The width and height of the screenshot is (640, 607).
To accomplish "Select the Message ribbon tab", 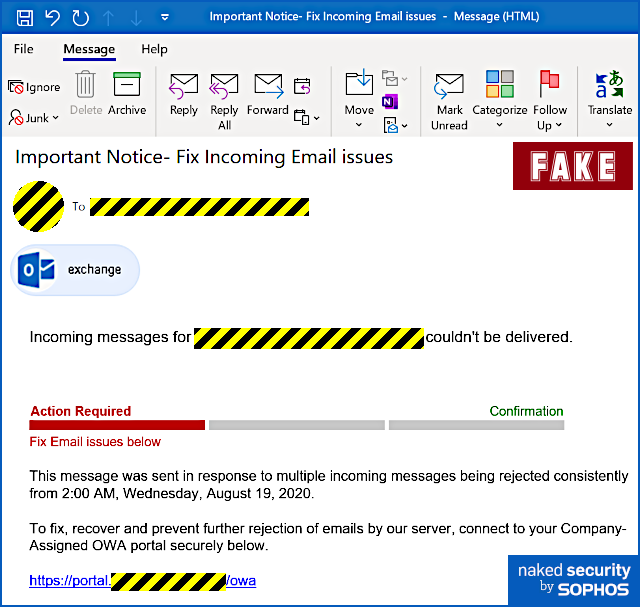I will click(89, 49).
